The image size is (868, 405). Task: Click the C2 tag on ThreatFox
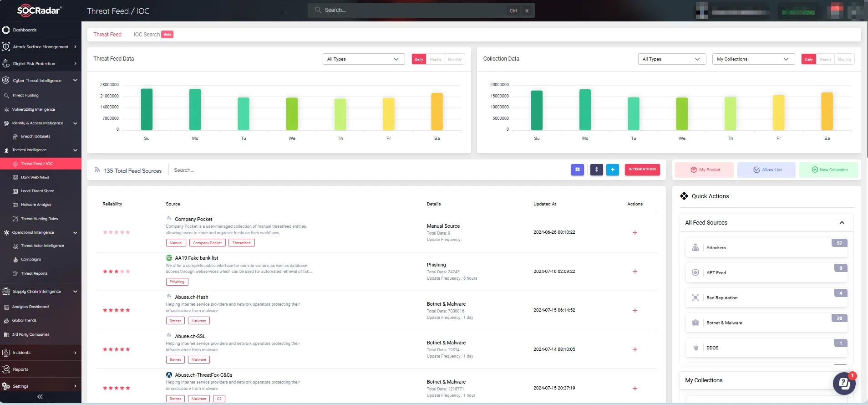pos(219,399)
